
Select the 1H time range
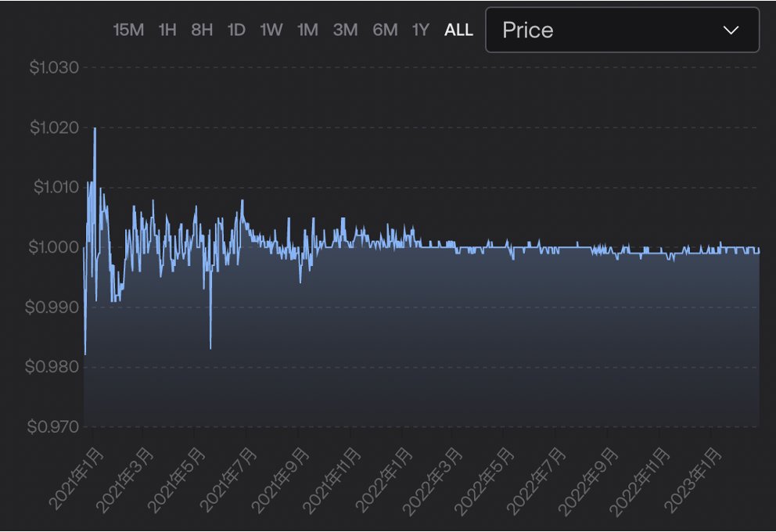(x=167, y=30)
